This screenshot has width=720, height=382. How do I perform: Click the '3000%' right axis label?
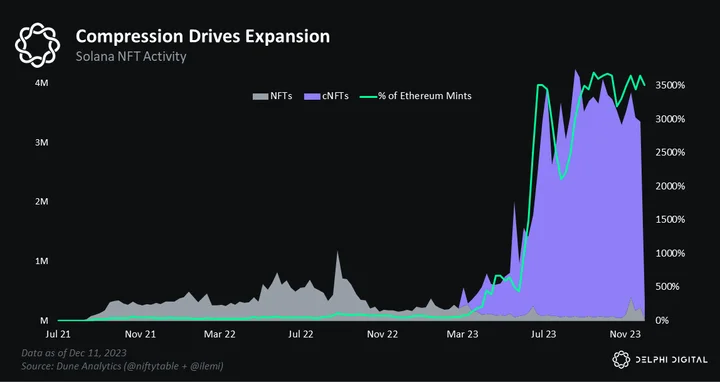click(669, 119)
